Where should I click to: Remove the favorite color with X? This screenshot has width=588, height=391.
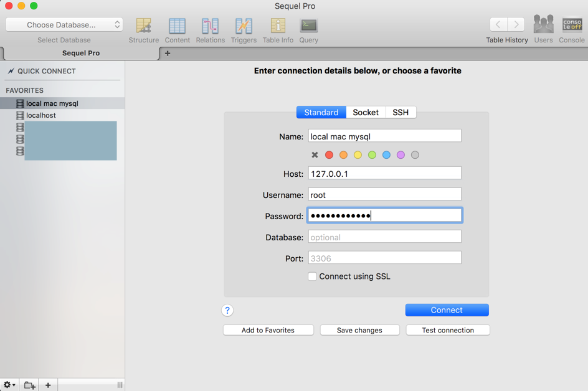click(x=315, y=155)
